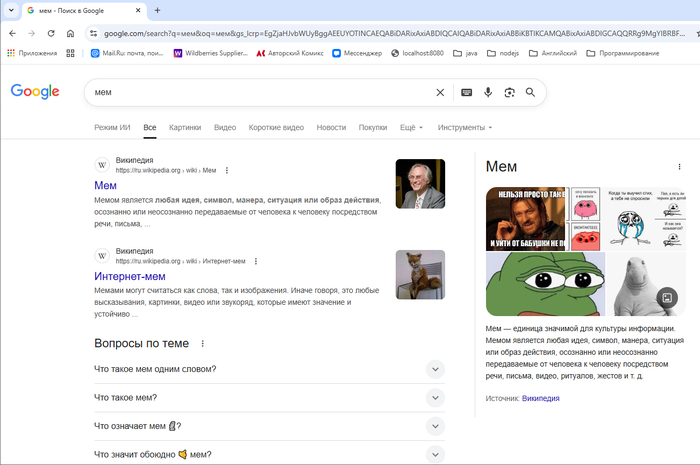The width and height of the screenshot is (700, 465).
Task: Click Википедия site name above 'Мем' result
Action: click(134, 160)
